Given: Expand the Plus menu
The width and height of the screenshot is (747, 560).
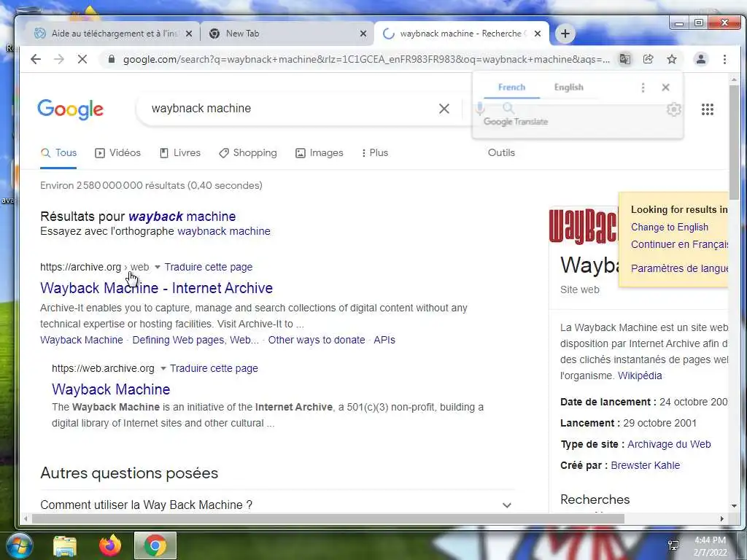Looking at the screenshot, I should [374, 153].
